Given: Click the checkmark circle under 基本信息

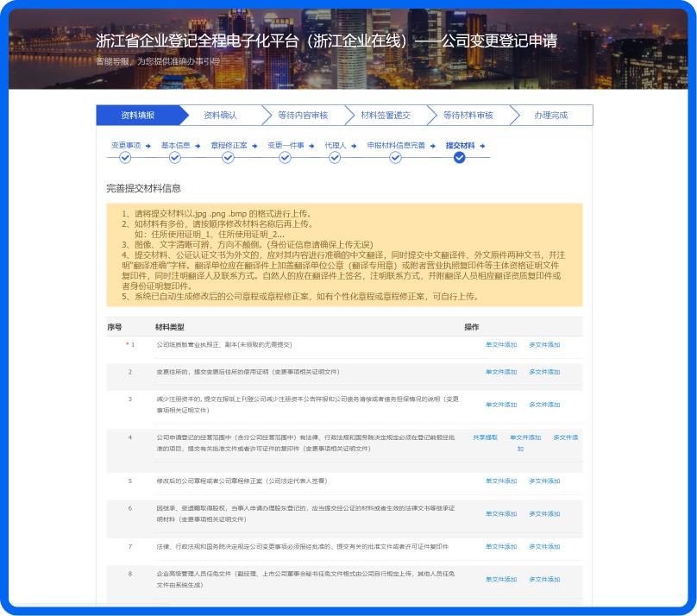Looking at the screenshot, I should tap(175, 157).
